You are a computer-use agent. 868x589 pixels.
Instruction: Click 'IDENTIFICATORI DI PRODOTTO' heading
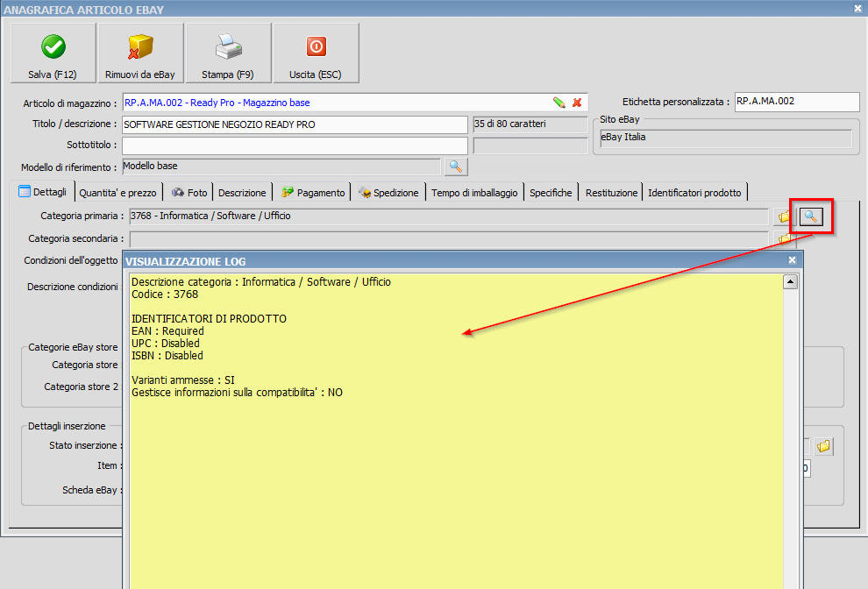click(210, 319)
